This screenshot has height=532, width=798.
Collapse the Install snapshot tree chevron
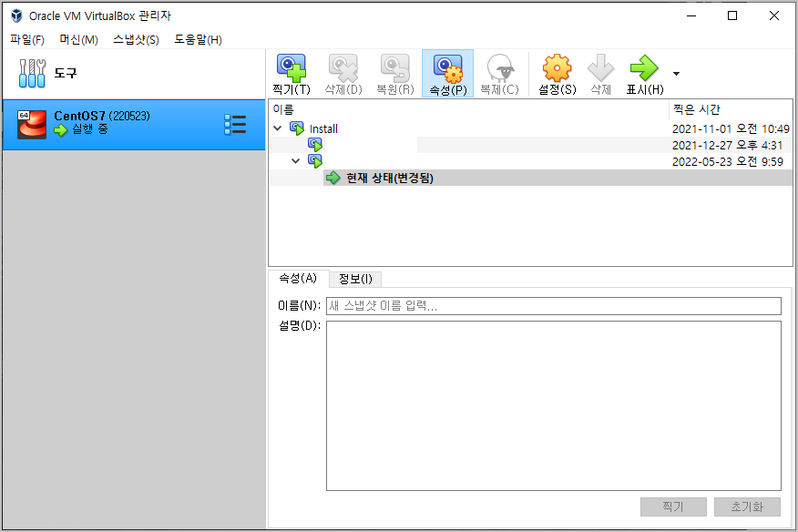(278, 129)
